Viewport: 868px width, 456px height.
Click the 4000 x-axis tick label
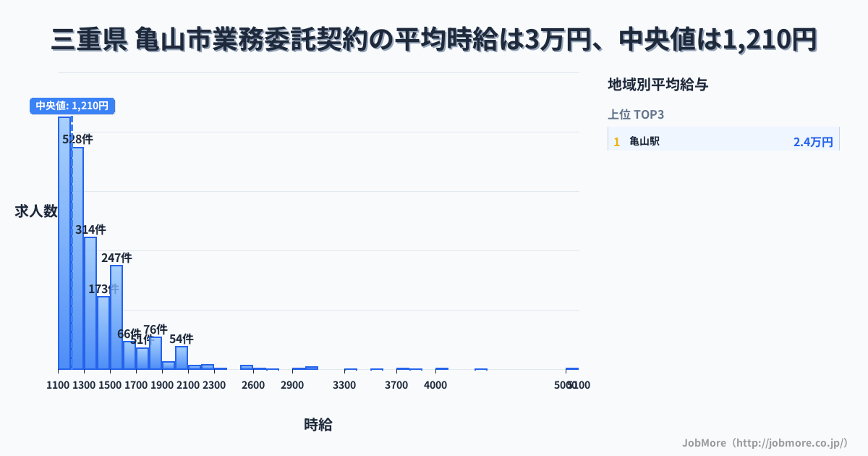click(x=435, y=385)
